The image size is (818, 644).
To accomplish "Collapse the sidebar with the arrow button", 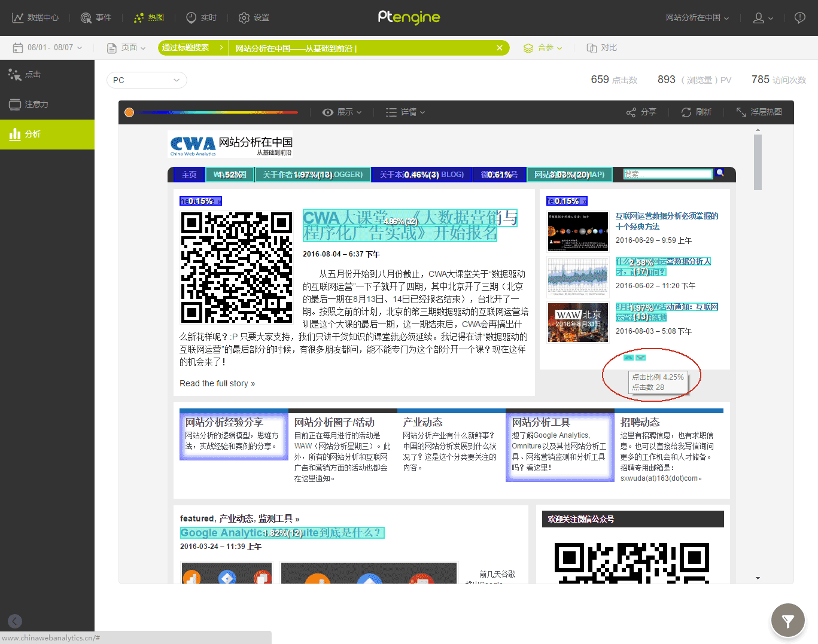I will [x=15, y=621].
